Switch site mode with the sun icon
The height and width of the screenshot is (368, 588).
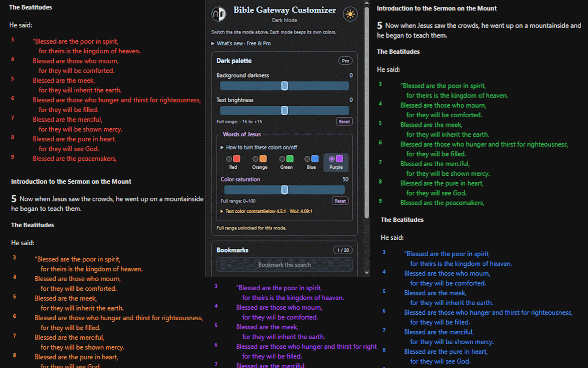click(351, 14)
